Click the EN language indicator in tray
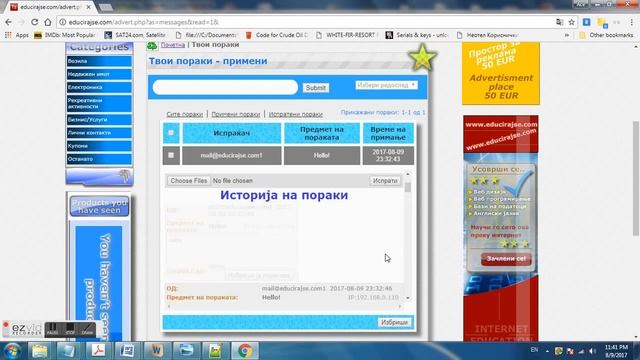Screen dimensions: 640x360 534,350
